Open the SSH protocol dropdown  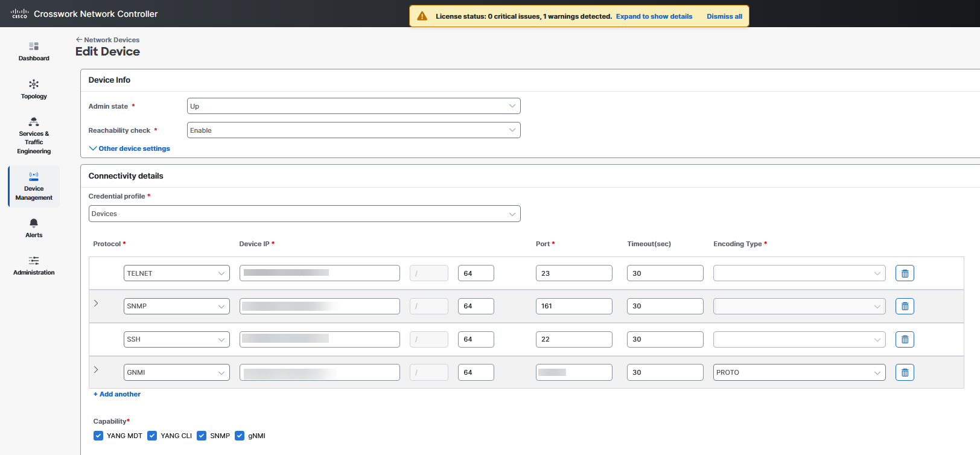(x=177, y=339)
